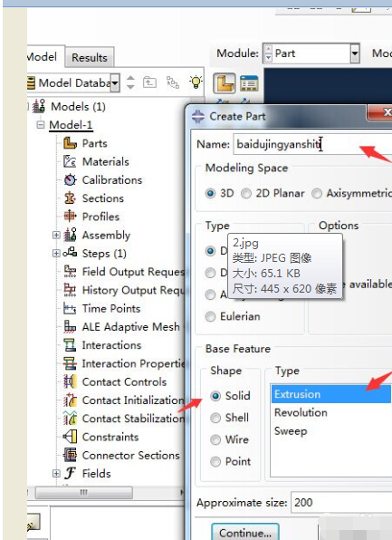The height and width of the screenshot is (540, 392).
Task: Open the Module dropdown arrow
Action: (355, 53)
